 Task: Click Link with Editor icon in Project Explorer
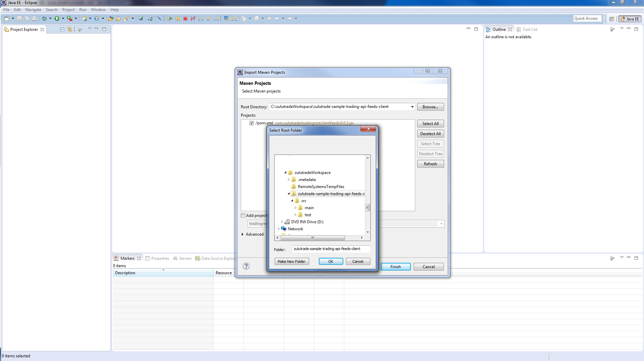pos(70,29)
